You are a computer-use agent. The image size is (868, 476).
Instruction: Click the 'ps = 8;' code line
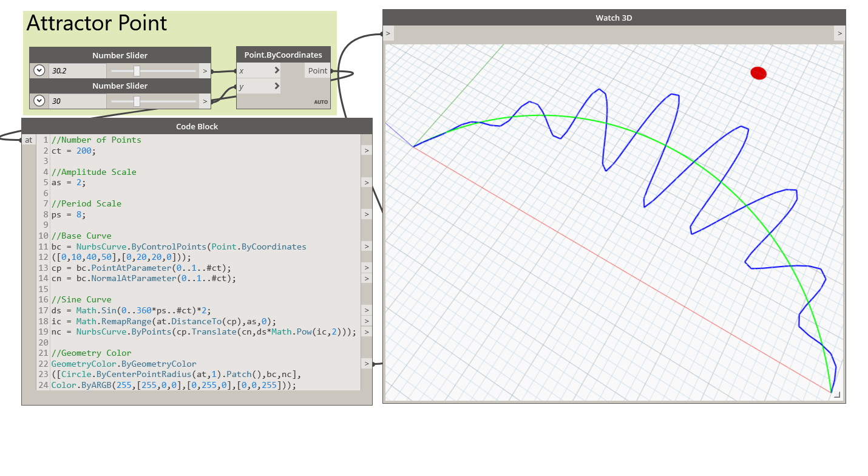[x=69, y=214]
